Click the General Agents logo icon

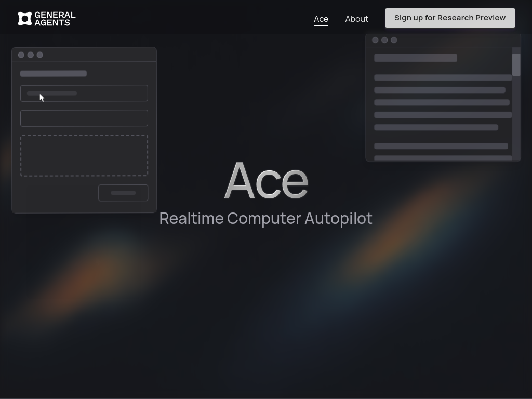pos(25,19)
